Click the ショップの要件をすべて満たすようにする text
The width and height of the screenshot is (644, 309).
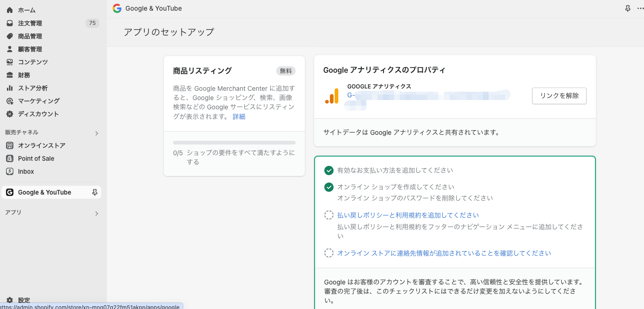241,158
